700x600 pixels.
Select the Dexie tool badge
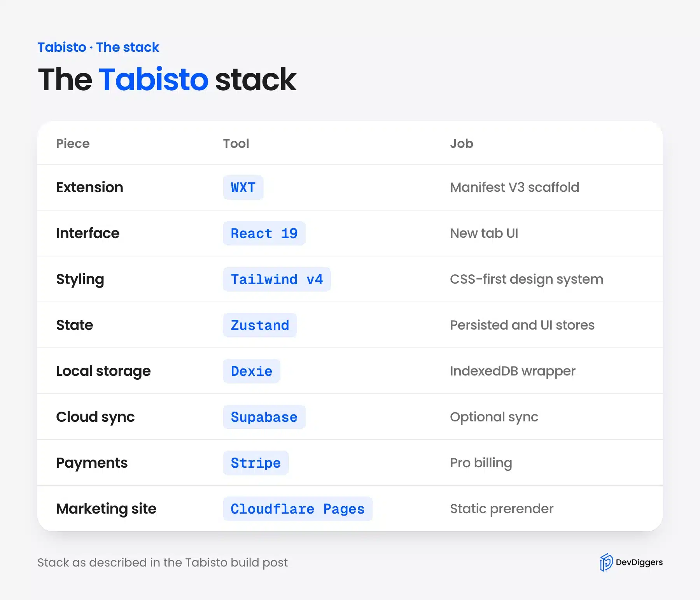tap(251, 371)
